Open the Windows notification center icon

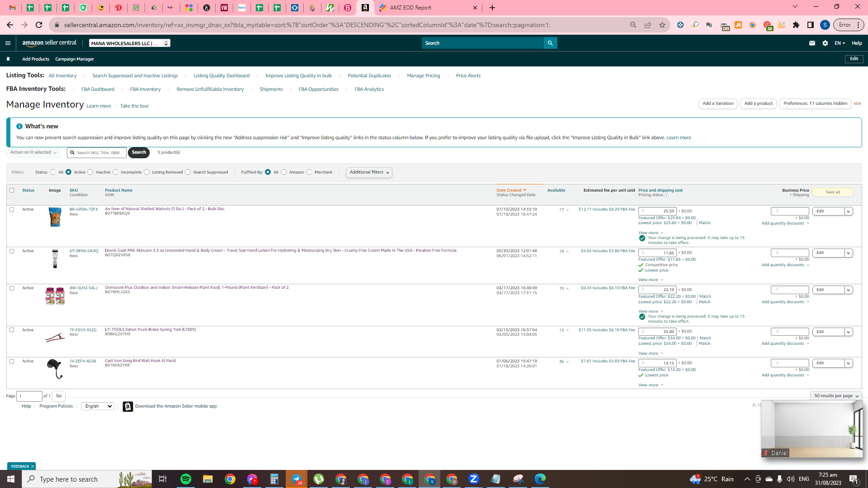point(854,479)
